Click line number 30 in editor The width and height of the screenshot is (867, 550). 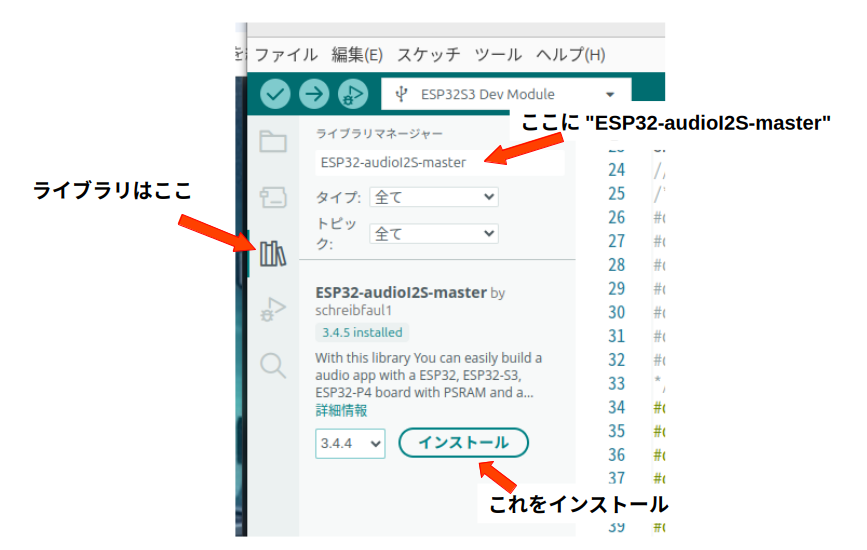click(x=617, y=312)
